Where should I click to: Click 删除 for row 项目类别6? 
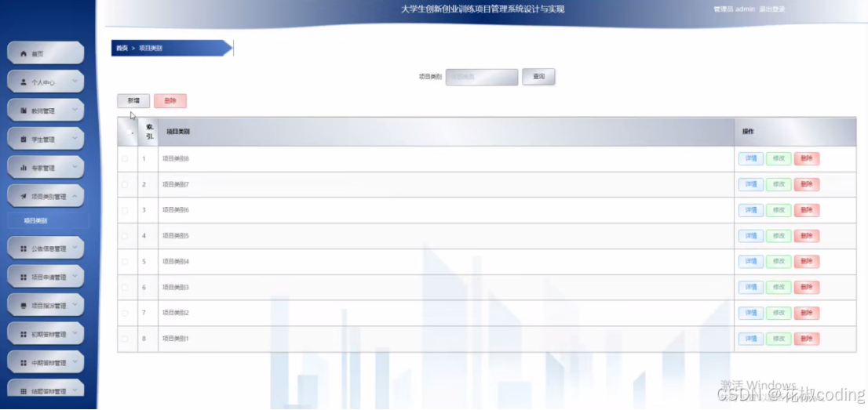pos(807,210)
